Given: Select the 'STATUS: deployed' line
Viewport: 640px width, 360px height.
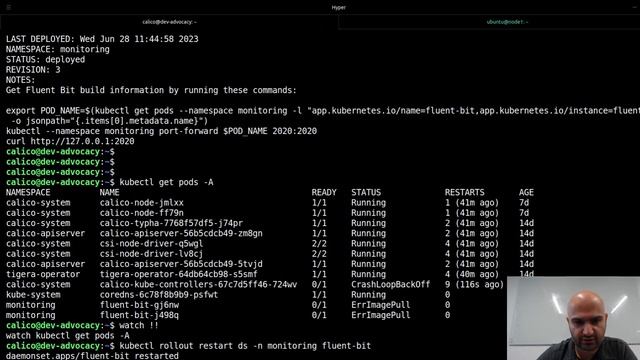Looking at the screenshot, I should point(45,60).
